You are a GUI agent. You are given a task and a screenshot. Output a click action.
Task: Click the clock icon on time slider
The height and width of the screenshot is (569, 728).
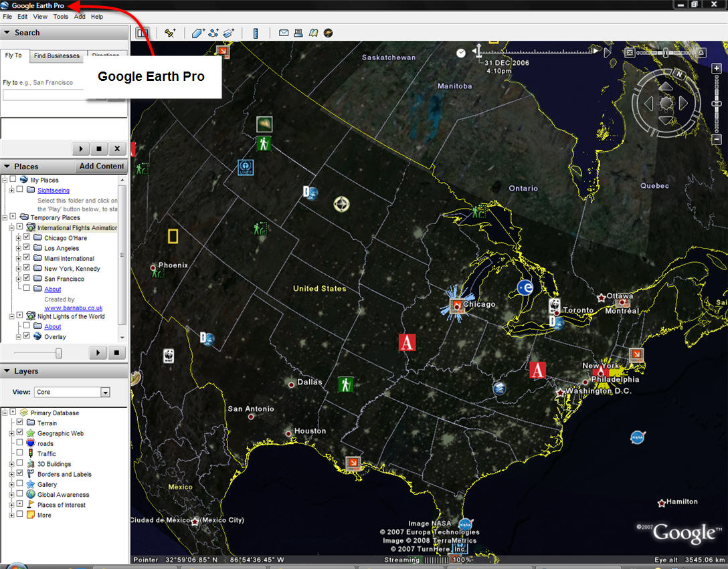coord(460,53)
